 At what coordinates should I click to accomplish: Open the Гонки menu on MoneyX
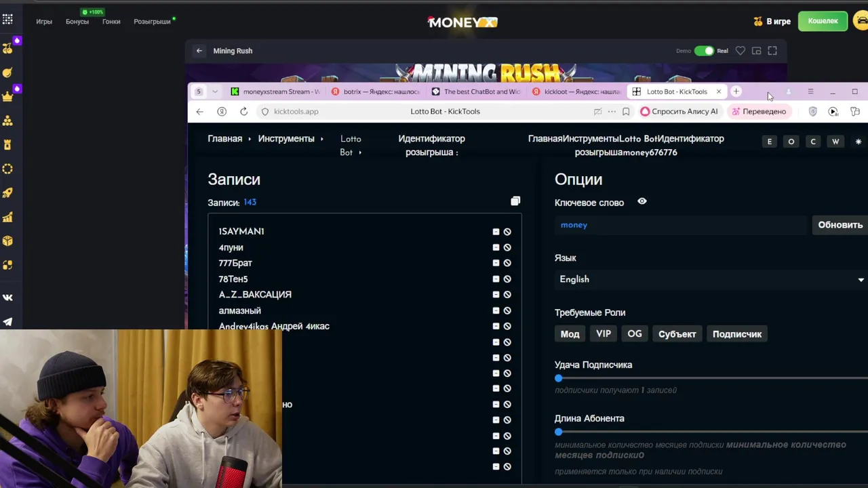click(111, 22)
